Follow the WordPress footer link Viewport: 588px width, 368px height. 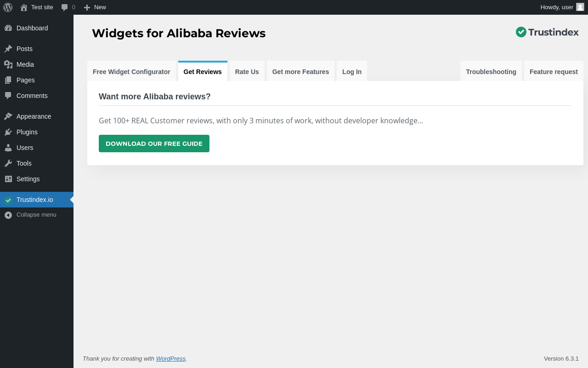[x=170, y=359]
